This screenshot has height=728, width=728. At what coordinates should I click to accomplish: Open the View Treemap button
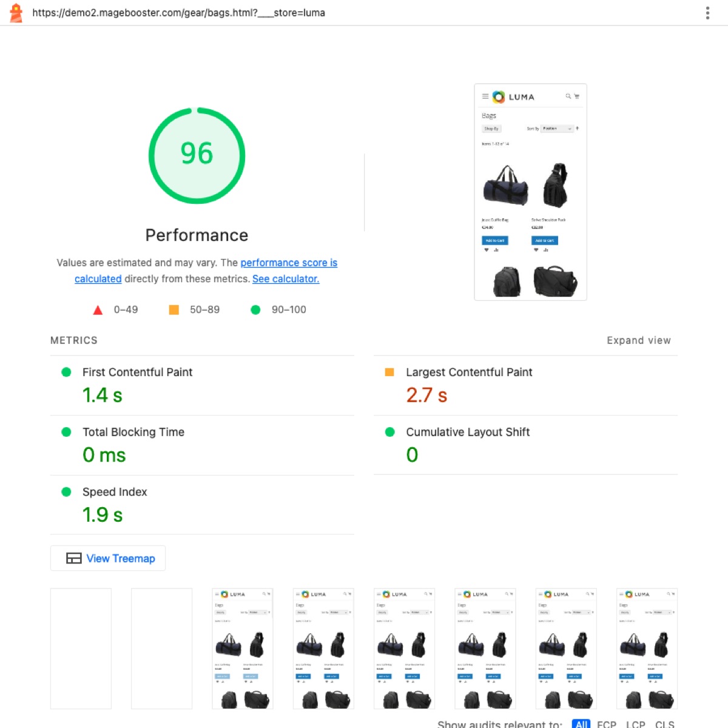tap(108, 559)
